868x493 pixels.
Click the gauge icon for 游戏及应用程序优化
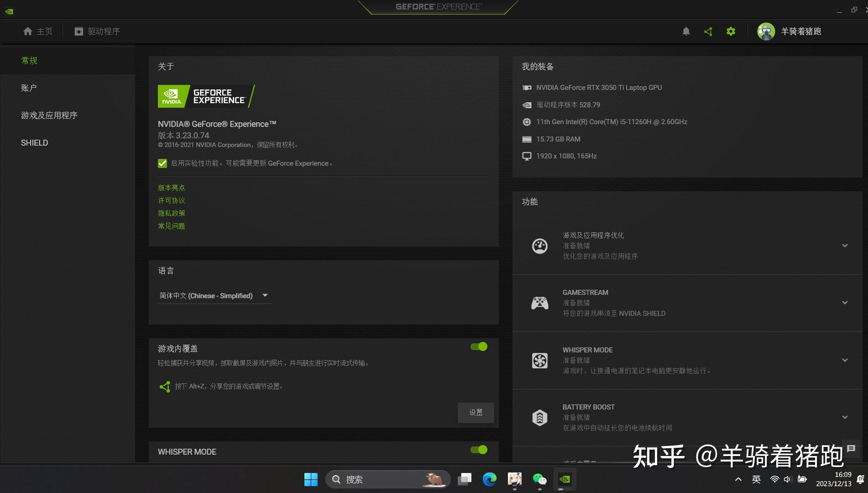(x=540, y=246)
